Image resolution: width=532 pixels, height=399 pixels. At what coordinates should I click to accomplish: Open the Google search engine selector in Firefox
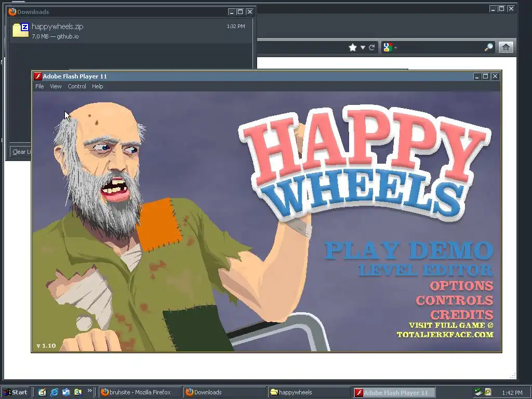pyautogui.click(x=390, y=47)
